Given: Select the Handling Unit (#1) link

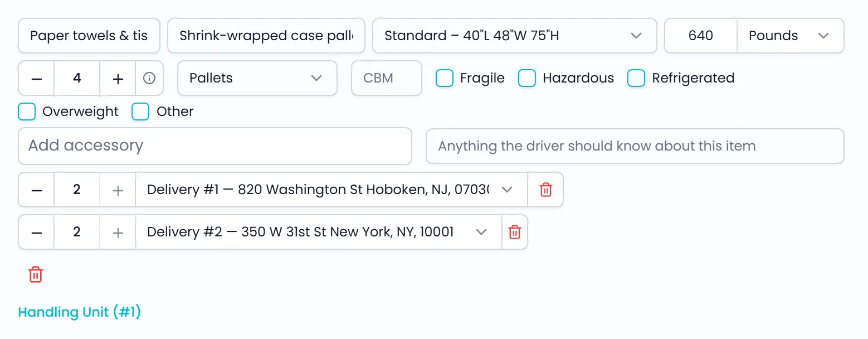Looking at the screenshot, I should (80, 312).
